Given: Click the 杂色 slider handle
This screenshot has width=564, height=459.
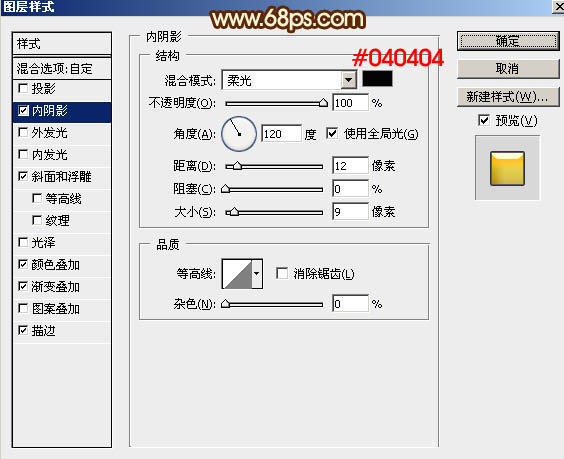Looking at the screenshot, I should tap(226, 304).
